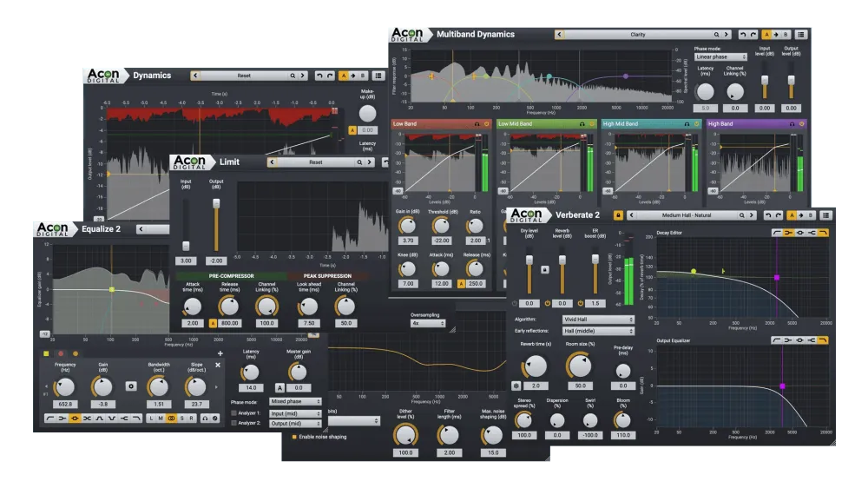The width and height of the screenshot is (868, 488).
Task: Open Analyzer 2 Output (mid) dropdown
Action: tap(296, 424)
